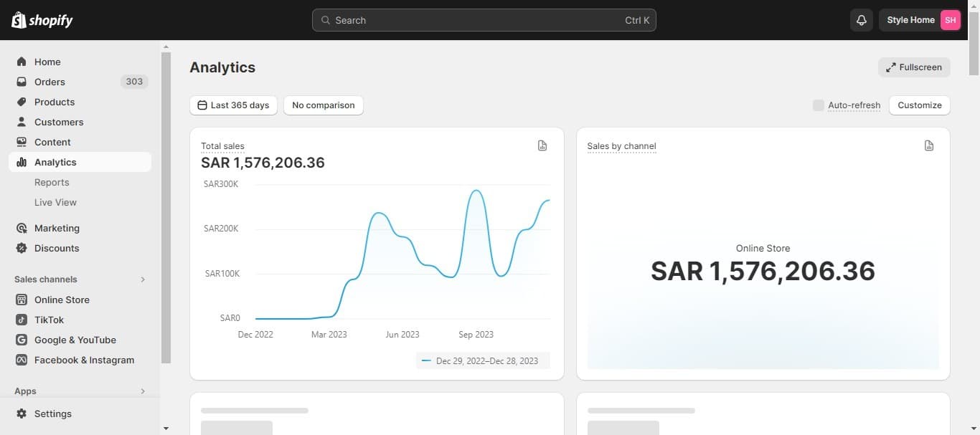Open the Settings gear in sidebar
This screenshot has width=980, height=435.
(22, 414)
